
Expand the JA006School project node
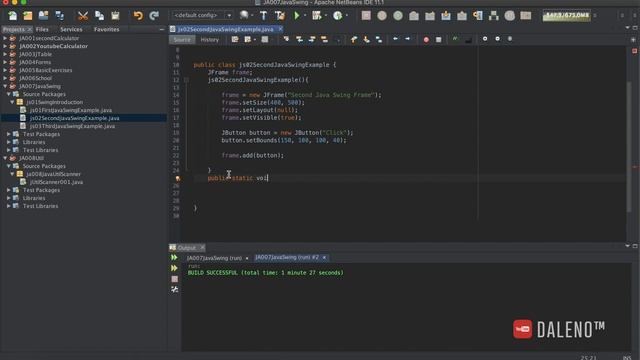[x=5, y=78]
